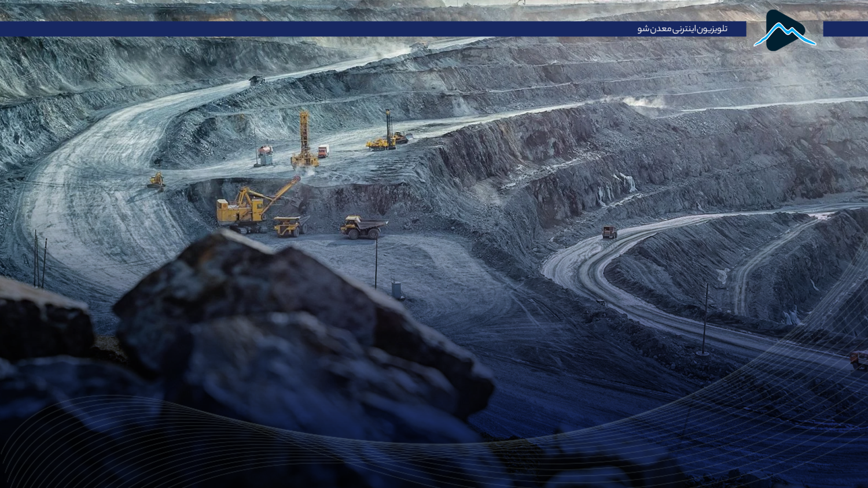Click the dump truck beside the excavator
Viewport: 868px width, 488px height.
pyautogui.click(x=290, y=225)
